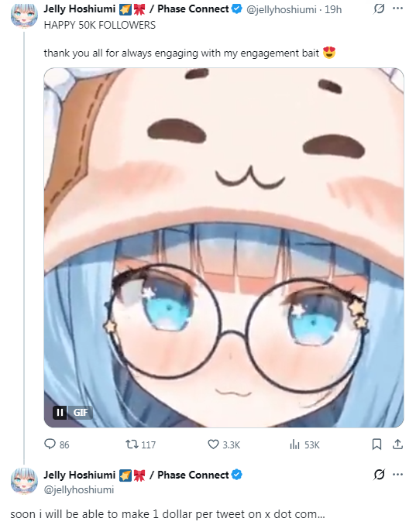The width and height of the screenshot is (416, 532).
Task: Open Jelly Hoshiumi's avatar on the reply tweet
Action: pyautogui.click(x=24, y=481)
